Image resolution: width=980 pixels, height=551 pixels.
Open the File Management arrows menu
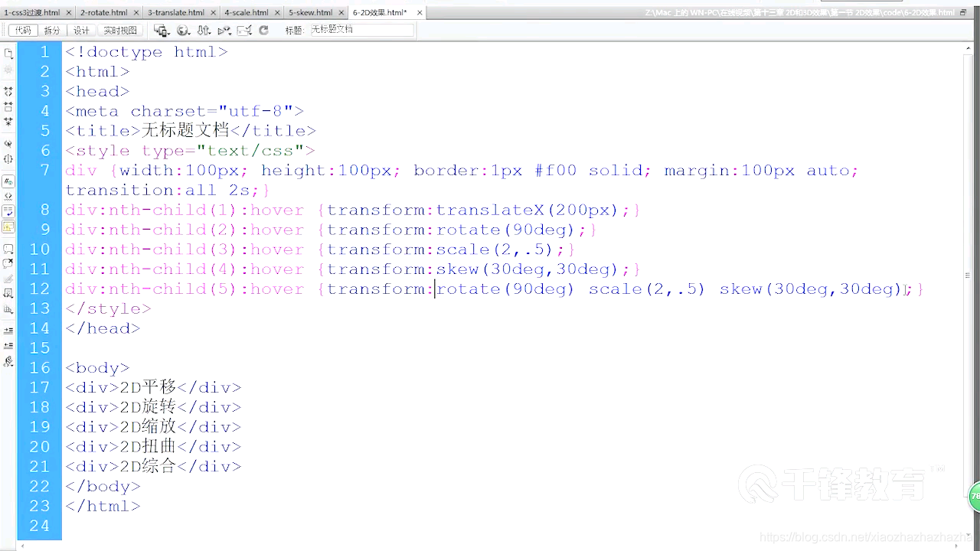[204, 31]
